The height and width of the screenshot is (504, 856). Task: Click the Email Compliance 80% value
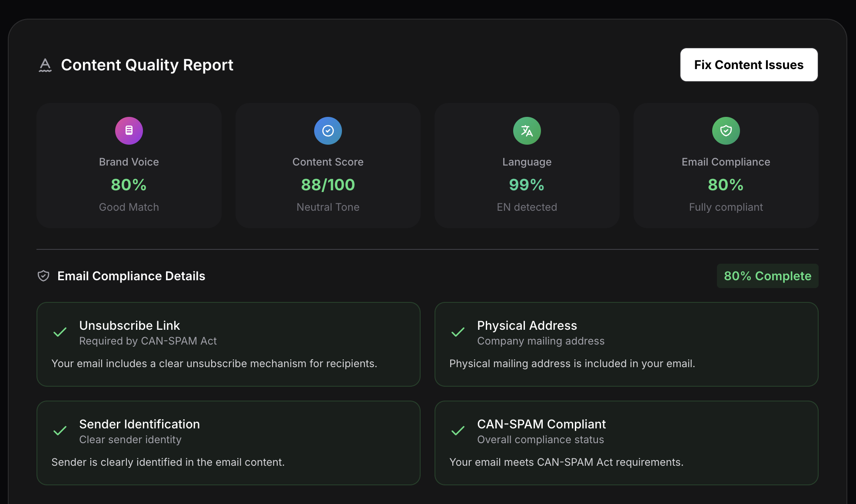(x=726, y=185)
